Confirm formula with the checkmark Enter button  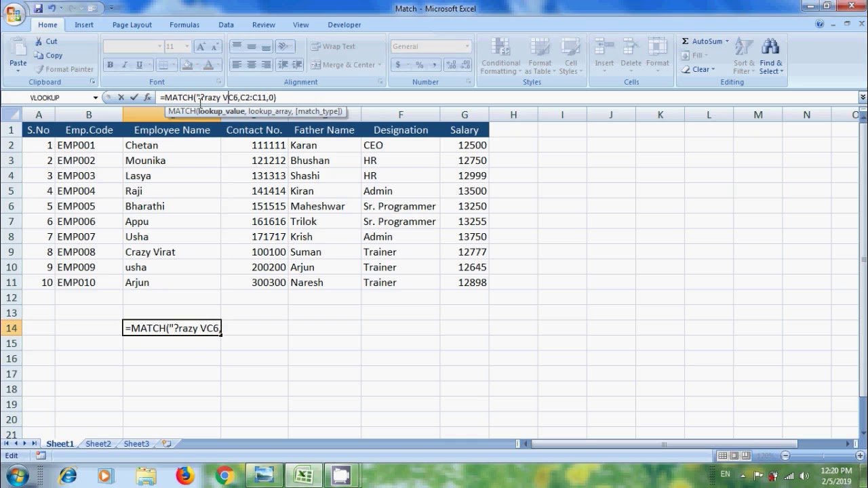pos(134,98)
